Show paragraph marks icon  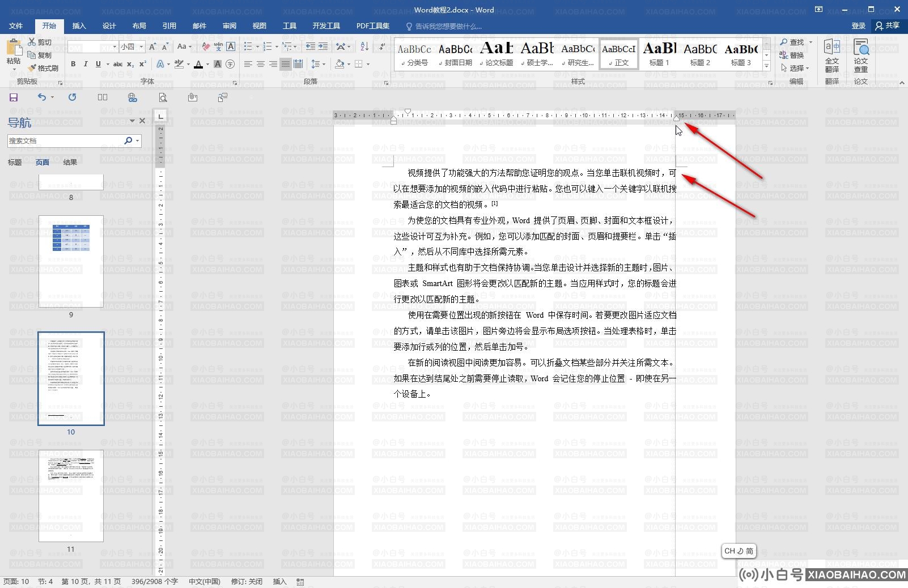(x=382, y=46)
